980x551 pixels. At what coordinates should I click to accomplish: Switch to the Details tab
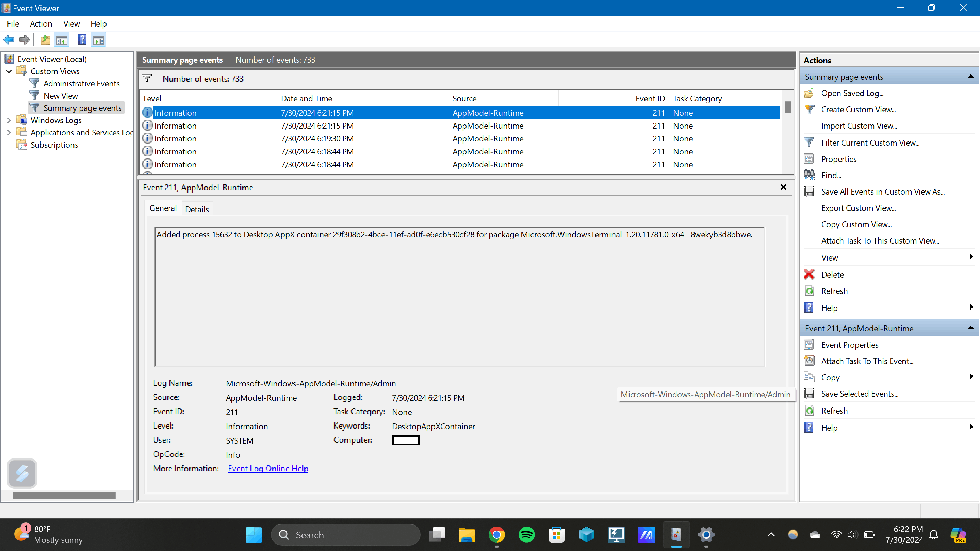tap(197, 209)
